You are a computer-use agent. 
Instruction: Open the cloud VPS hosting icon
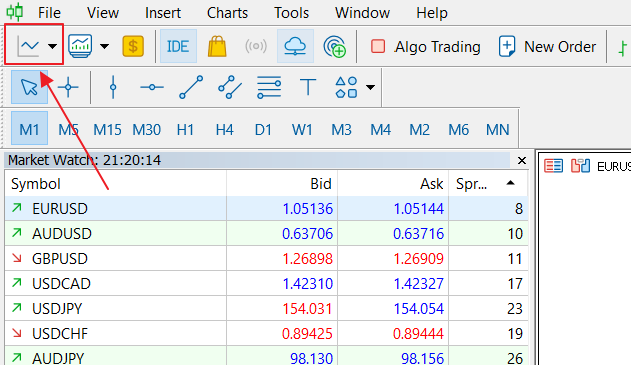click(x=295, y=46)
